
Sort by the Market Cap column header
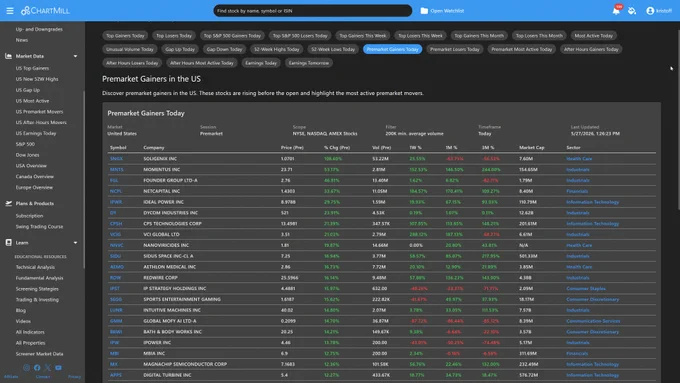[x=531, y=147]
